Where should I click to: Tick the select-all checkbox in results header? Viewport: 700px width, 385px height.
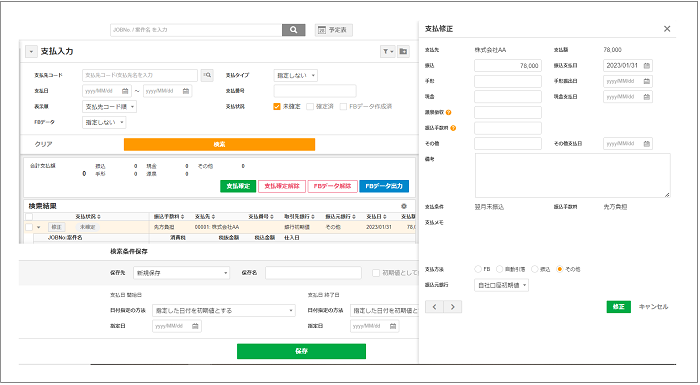(29, 217)
